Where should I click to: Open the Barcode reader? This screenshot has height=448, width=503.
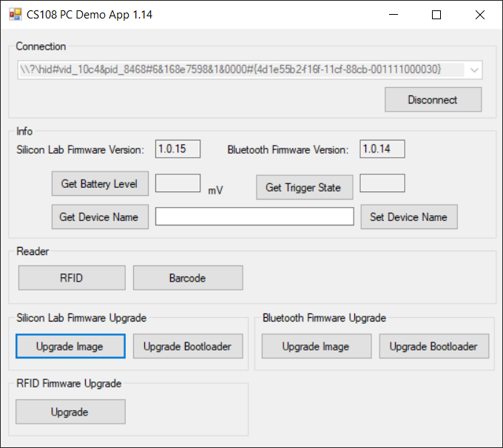coord(188,278)
